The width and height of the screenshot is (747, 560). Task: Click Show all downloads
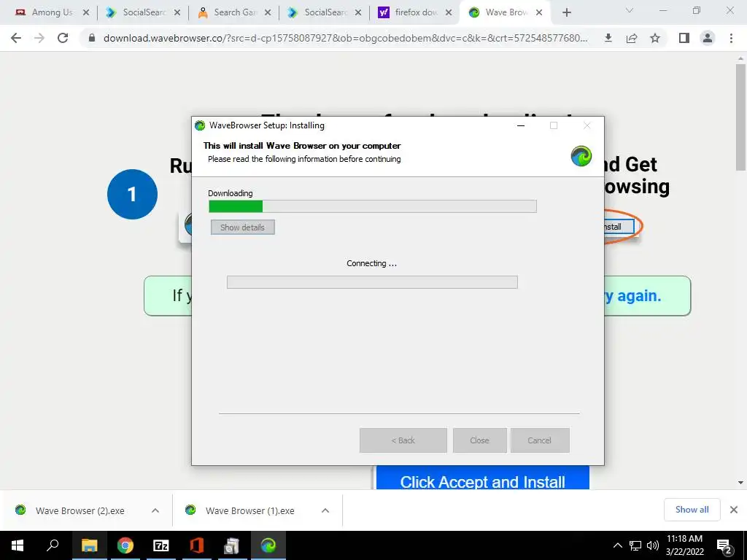pyautogui.click(x=692, y=510)
